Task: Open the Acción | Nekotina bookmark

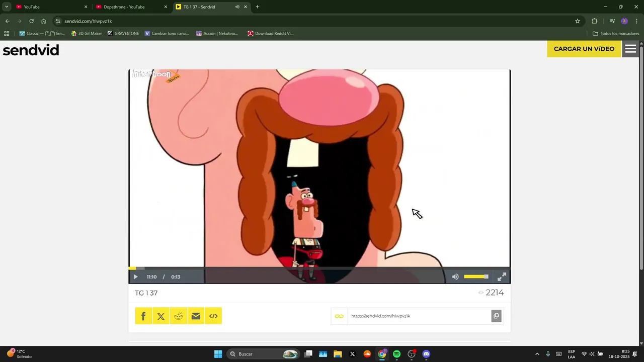Action: pos(217,34)
